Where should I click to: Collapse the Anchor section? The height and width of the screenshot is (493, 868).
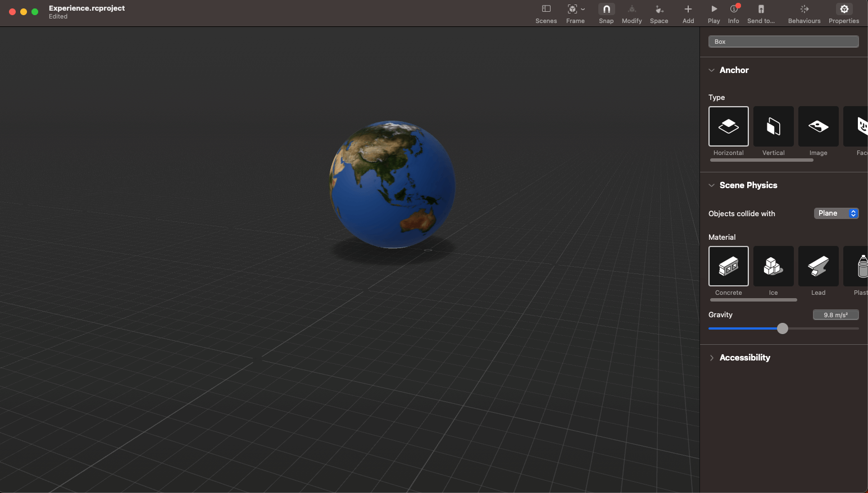point(712,70)
